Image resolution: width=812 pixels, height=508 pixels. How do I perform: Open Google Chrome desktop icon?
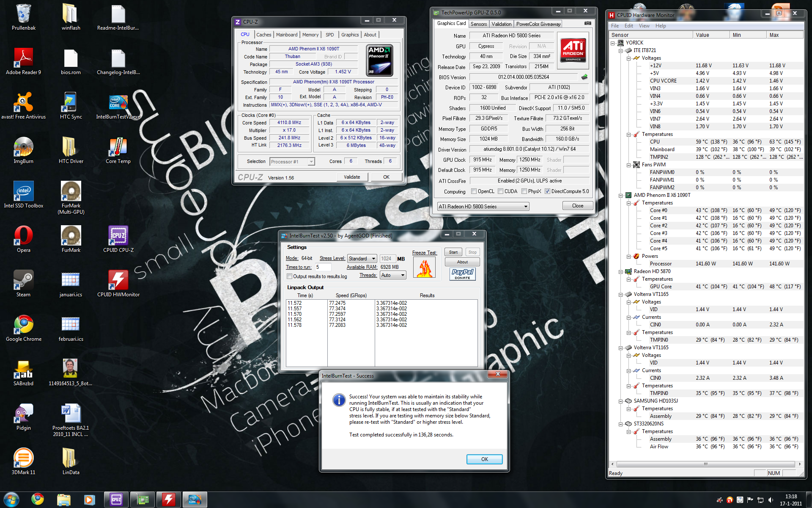pos(23,328)
